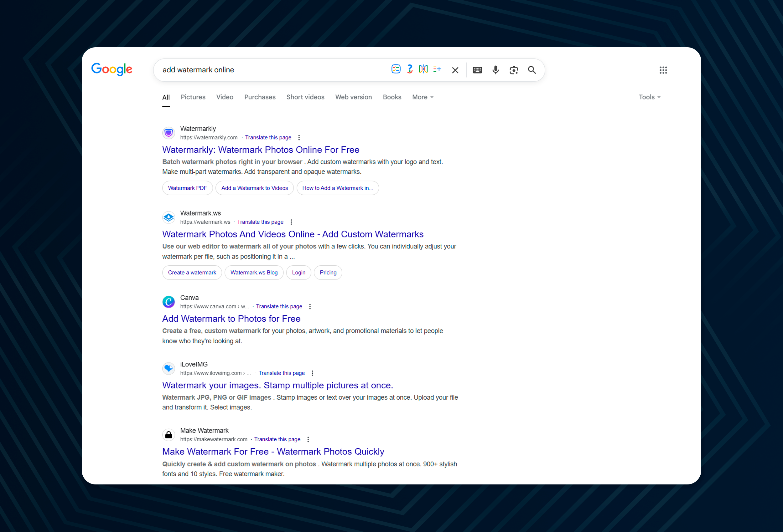Click the Watermarkly favicon
Viewport: 783px width, 532px height.
[169, 133]
